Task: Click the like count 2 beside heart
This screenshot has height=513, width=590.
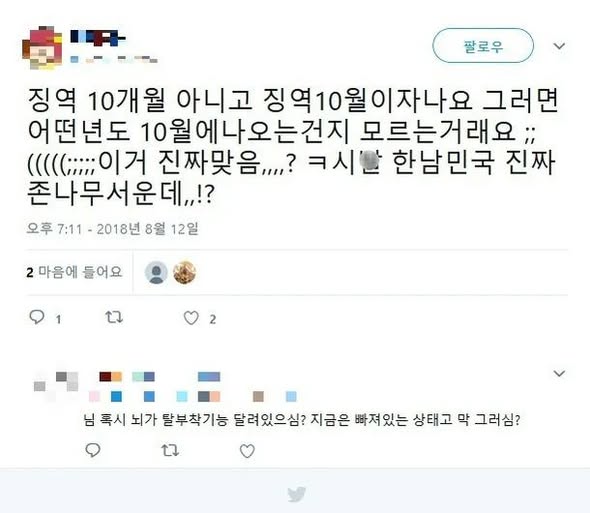Action: (213, 320)
